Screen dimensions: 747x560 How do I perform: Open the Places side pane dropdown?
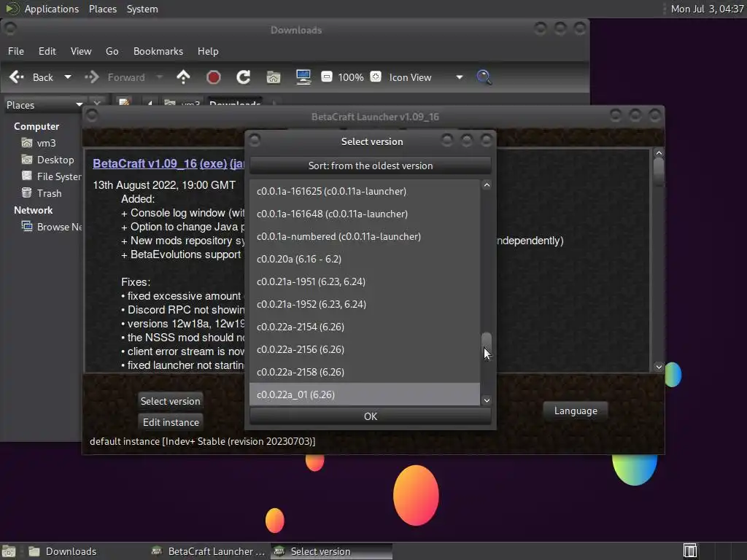[44, 105]
